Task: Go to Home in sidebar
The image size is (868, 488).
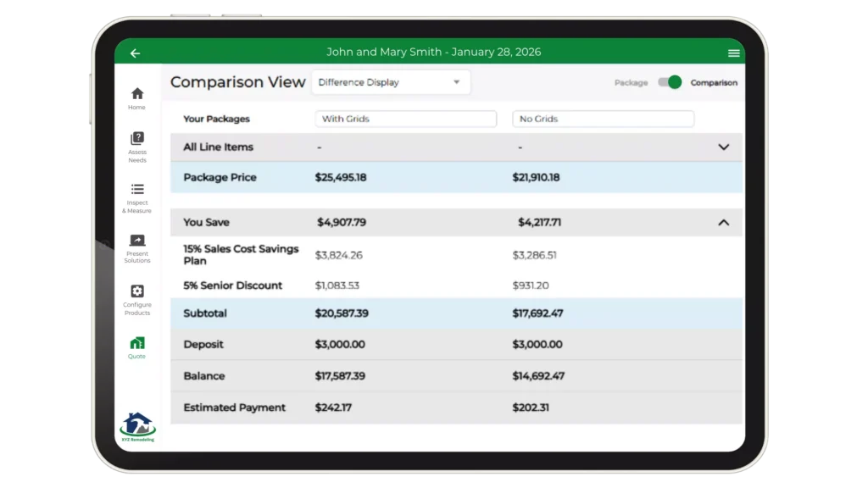Action: point(136,94)
